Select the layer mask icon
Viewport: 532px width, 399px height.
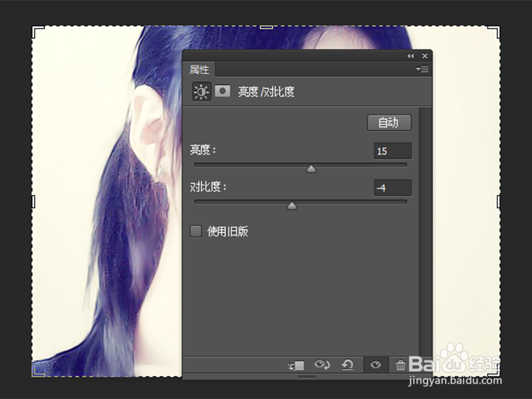coord(223,91)
